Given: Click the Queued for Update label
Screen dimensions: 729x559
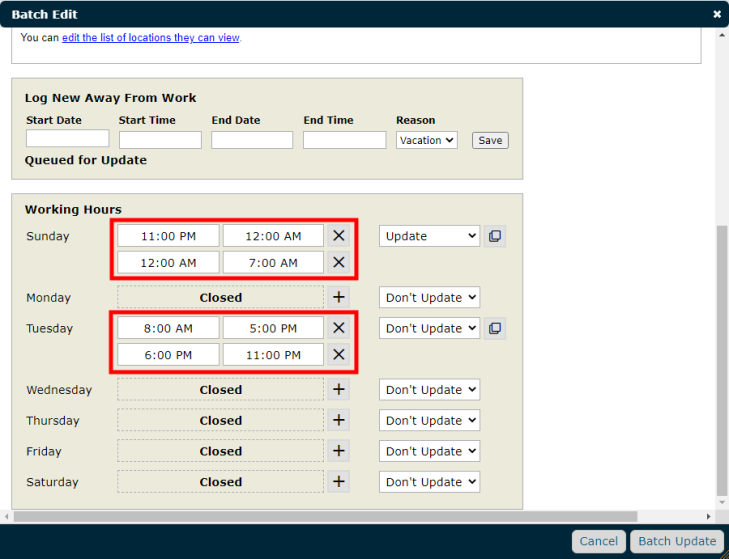Looking at the screenshot, I should click(86, 160).
